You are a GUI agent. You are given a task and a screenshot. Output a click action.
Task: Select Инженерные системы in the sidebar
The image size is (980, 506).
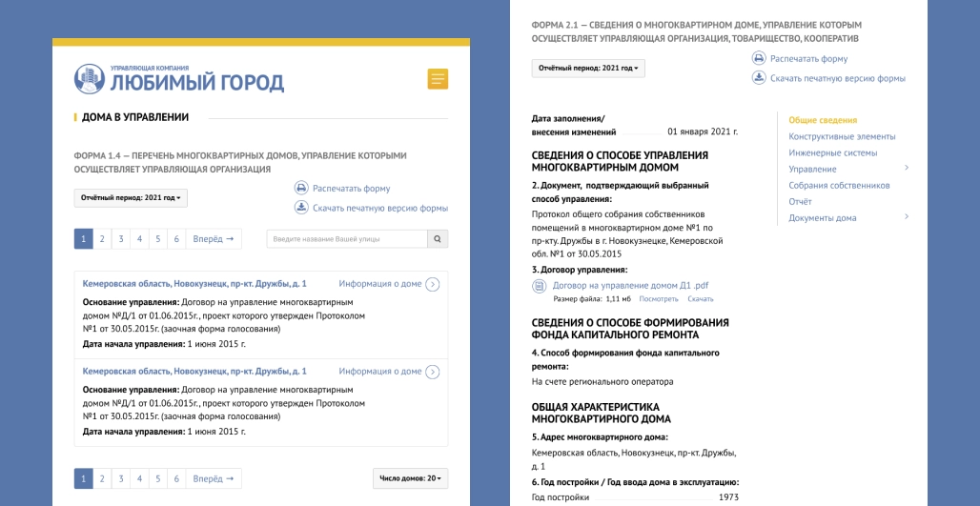(x=832, y=152)
